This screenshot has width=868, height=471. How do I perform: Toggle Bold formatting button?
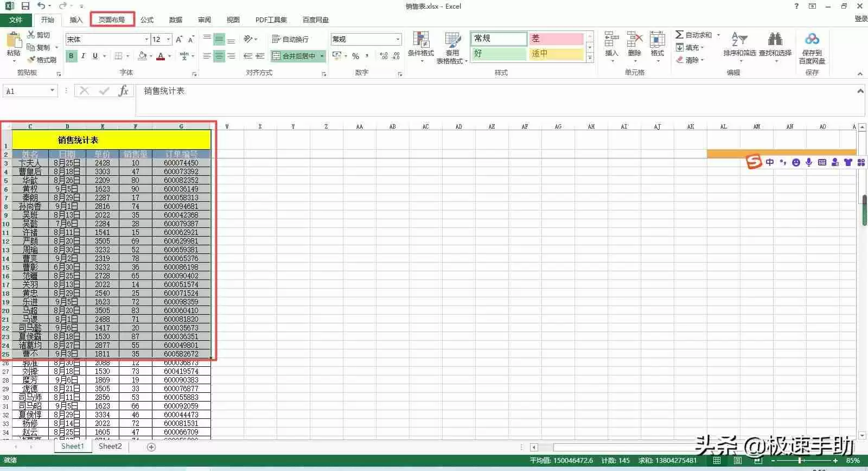pyautogui.click(x=71, y=56)
